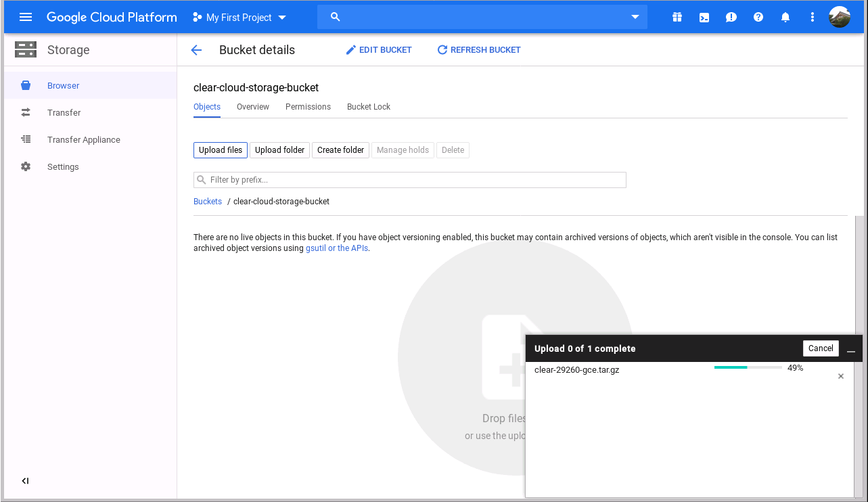Cancel the upload in progress
The height and width of the screenshot is (502, 868).
(821, 348)
